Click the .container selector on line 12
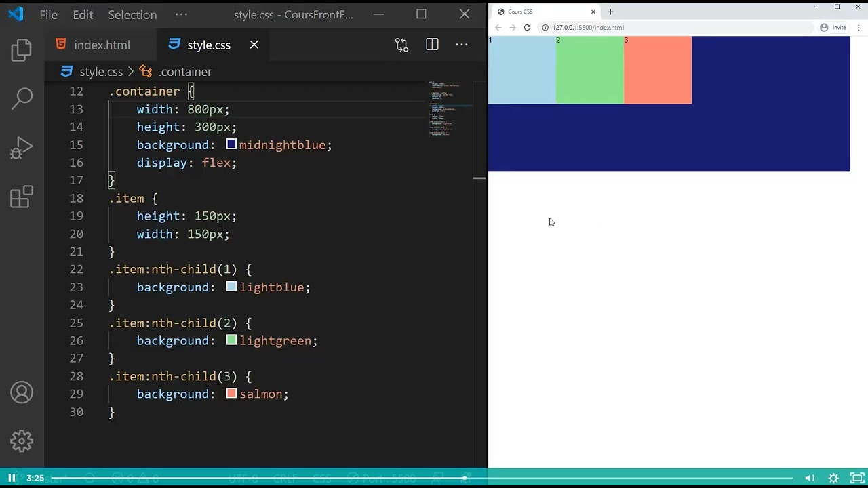This screenshot has height=488, width=868. coord(144,91)
